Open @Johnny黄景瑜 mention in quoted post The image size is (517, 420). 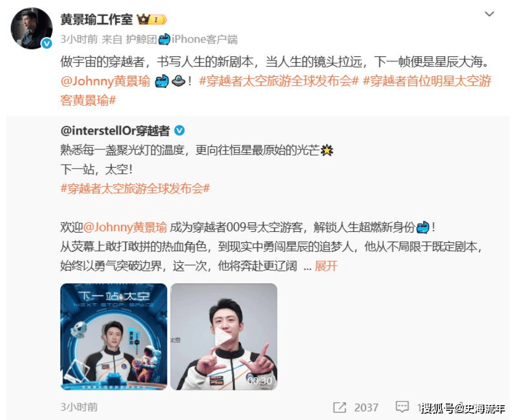125,227
